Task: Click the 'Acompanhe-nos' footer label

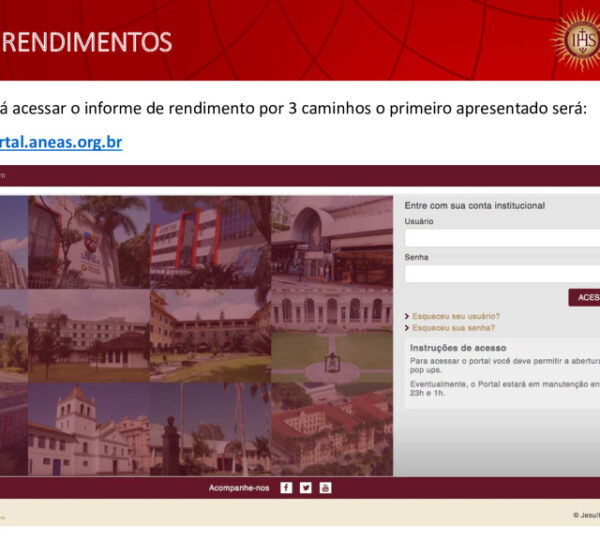Action: [238, 488]
